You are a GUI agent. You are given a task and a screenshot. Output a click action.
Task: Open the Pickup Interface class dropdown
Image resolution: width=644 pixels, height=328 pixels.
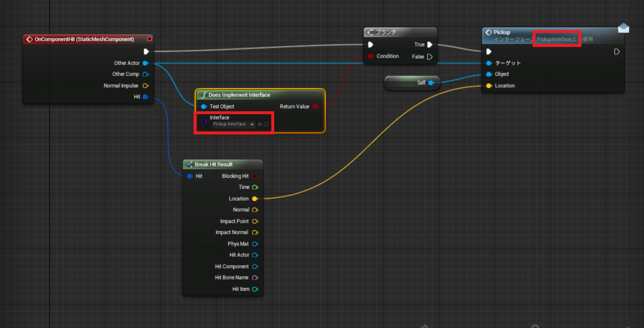233,124
